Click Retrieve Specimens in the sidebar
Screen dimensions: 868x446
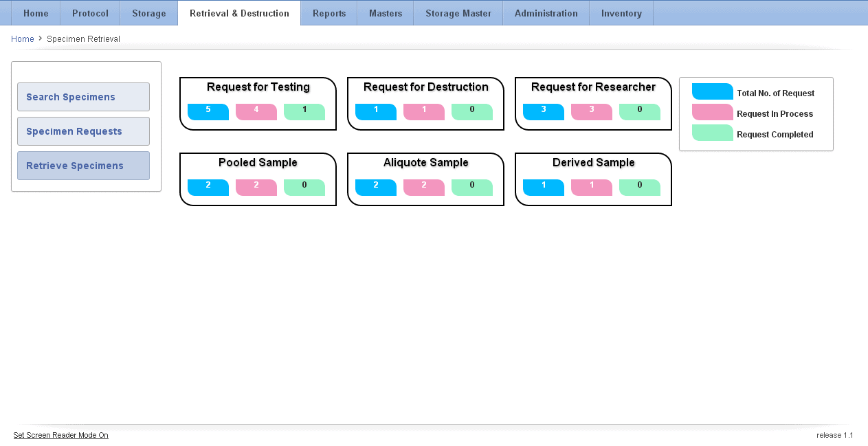tap(83, 166)
